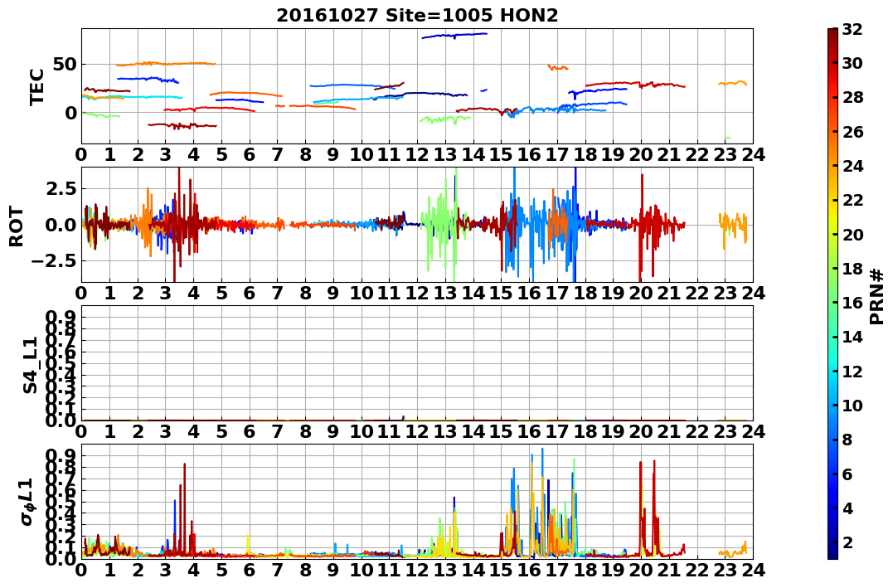Click hour 20 tick label under the S4_L1 panel

[x=641, y=432]
